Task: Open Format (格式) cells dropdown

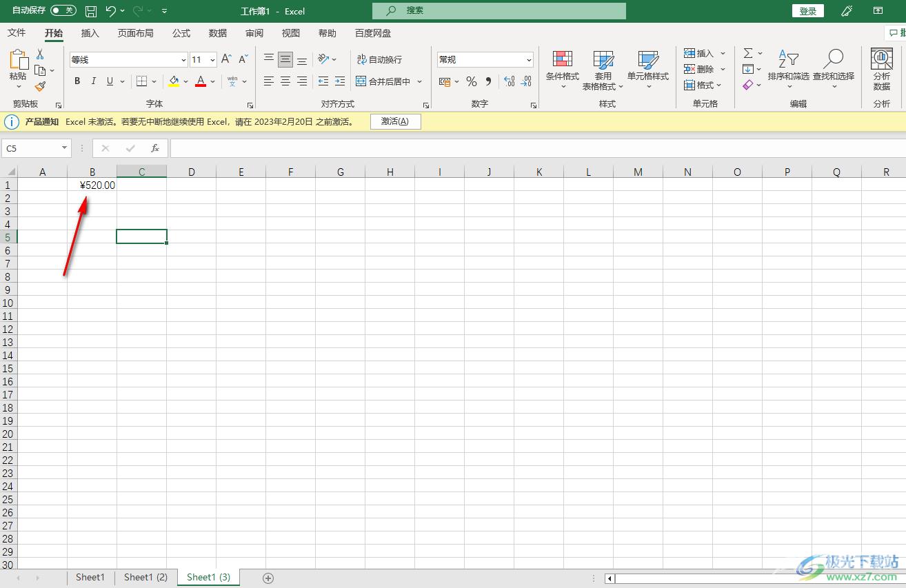Action: point(703,85)
